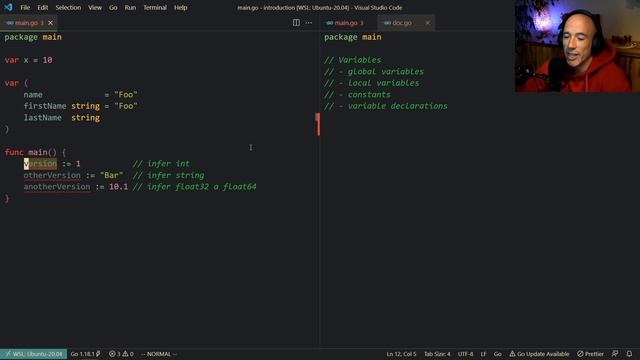Click the "// - local variables" comment

[x=371, y=83]
